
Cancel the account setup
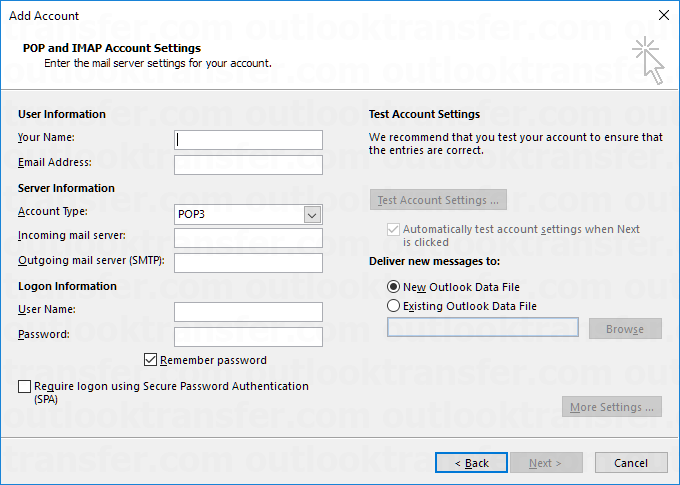point(631,463)
